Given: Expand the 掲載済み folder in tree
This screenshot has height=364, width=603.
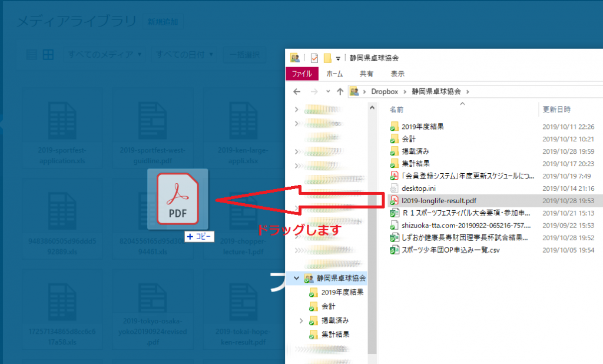Looking at the screenshot, I should pyautogui.click(x=302, y=321).
